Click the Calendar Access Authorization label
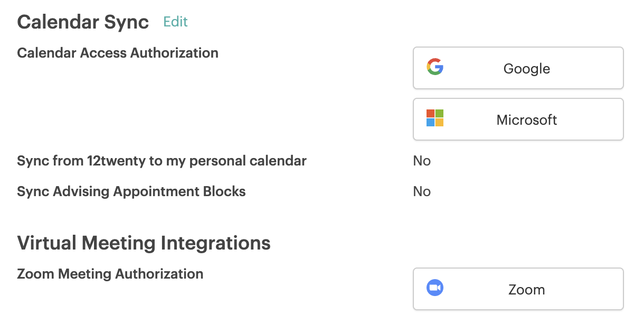Viewport: 644px width, 332px height. coord(118,53)
